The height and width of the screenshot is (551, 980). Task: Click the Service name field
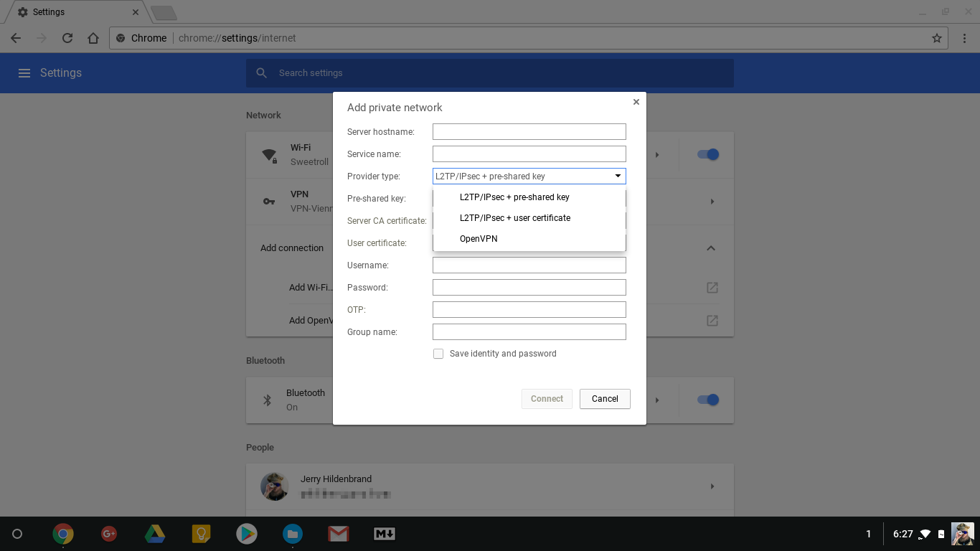[529, 154]
